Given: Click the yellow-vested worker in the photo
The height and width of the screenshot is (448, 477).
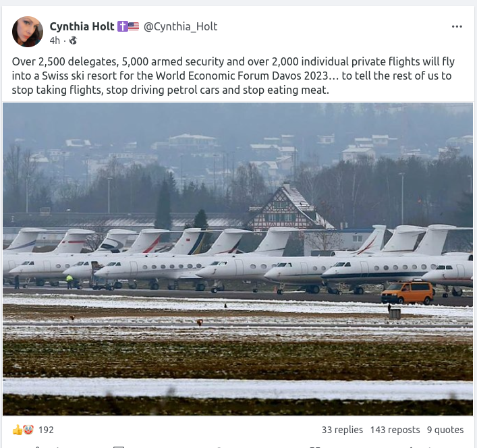Looking at the screenshot, I should (69, 281).
